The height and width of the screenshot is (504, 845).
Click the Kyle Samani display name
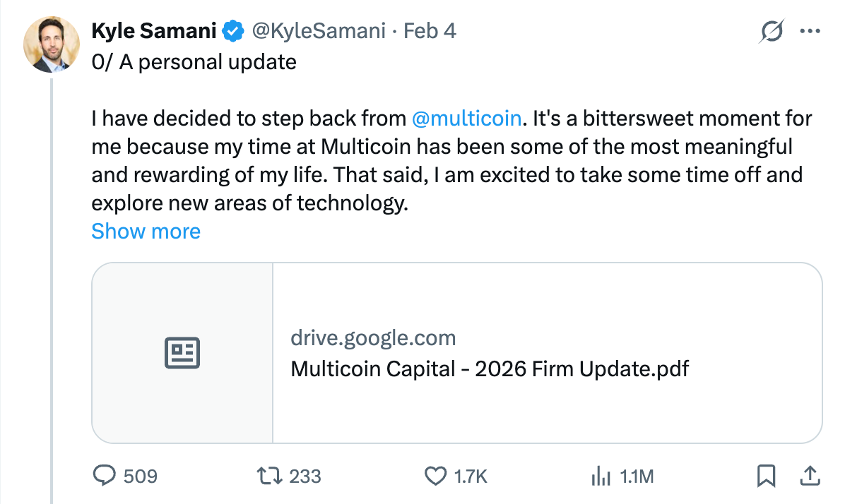[x=154, y=31]
